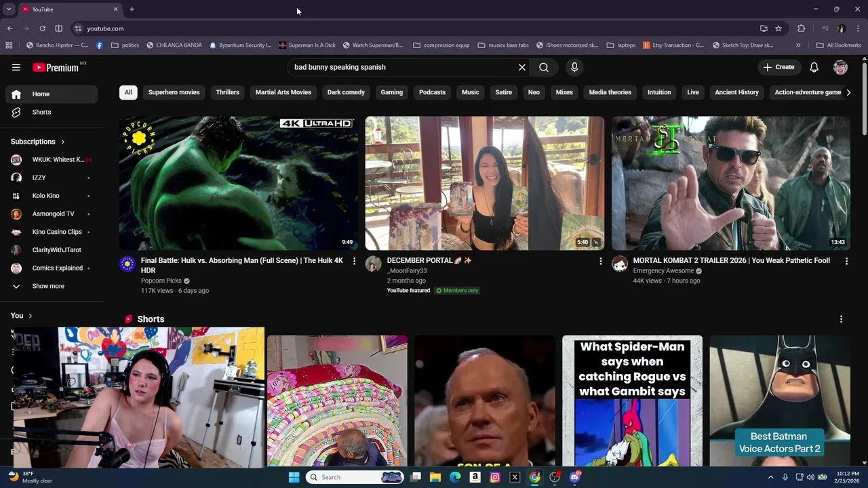
Task: Open Chrome three-dot menu
Action: click(x=858, y=28)
